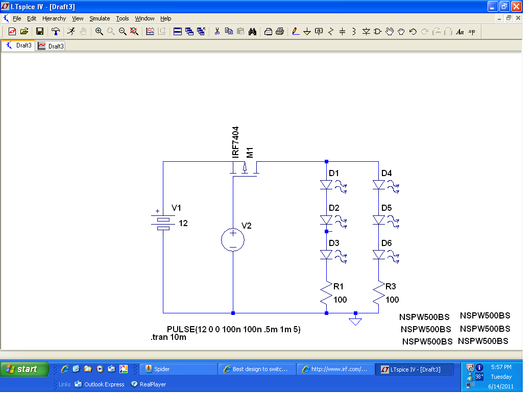
Task: Pick visible traces with waveform icon
Action: (150, 32)
